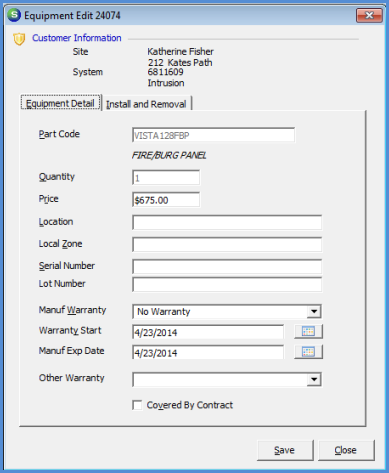This screenshot has width=389, height=473.
Task: Toggle the Covered By Contract checkbox
Action: click(137, 405)
